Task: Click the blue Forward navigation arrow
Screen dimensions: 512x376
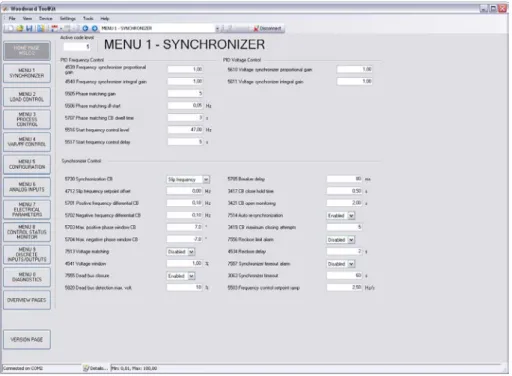Action: (95, 29)
